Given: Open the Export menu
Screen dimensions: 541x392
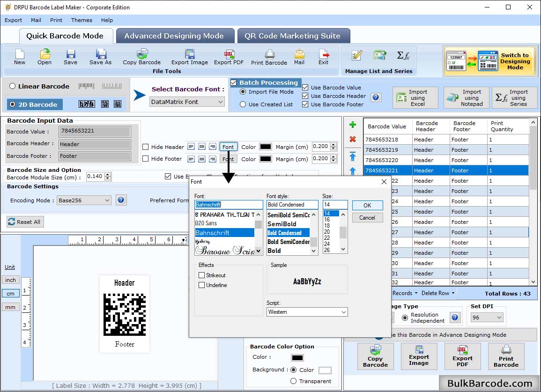Looking at the screenshot, I should point(13,20).
